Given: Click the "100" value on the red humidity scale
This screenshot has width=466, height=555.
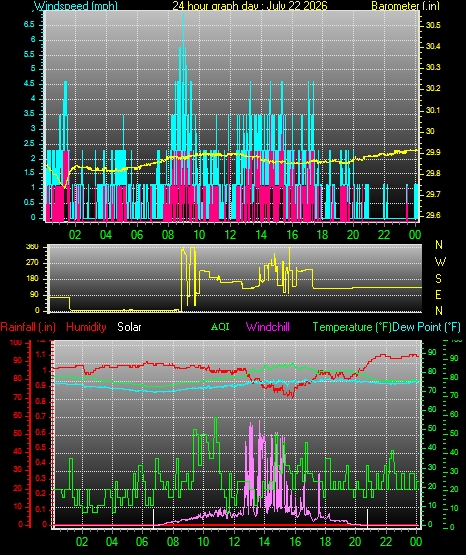Looking at the screenshot, I should tap(16, 343).
